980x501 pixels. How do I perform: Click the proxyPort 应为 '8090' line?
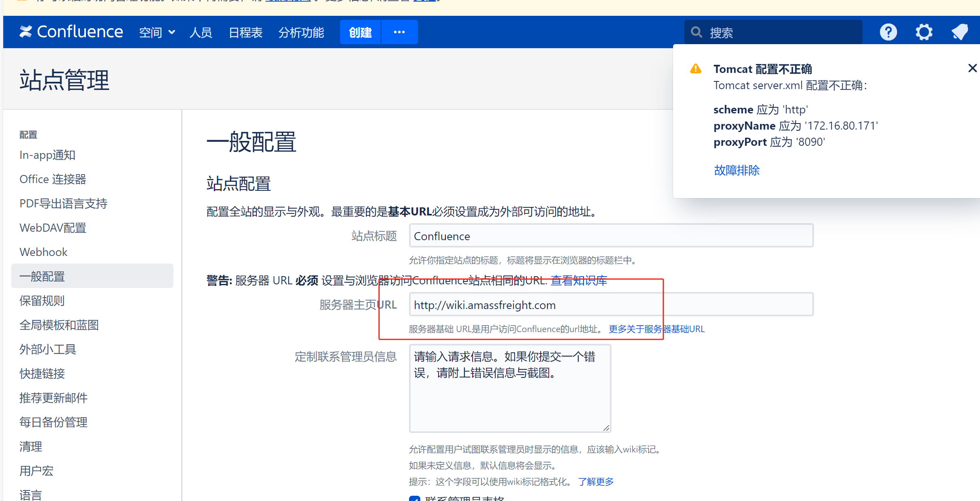(x=769, y=142)
